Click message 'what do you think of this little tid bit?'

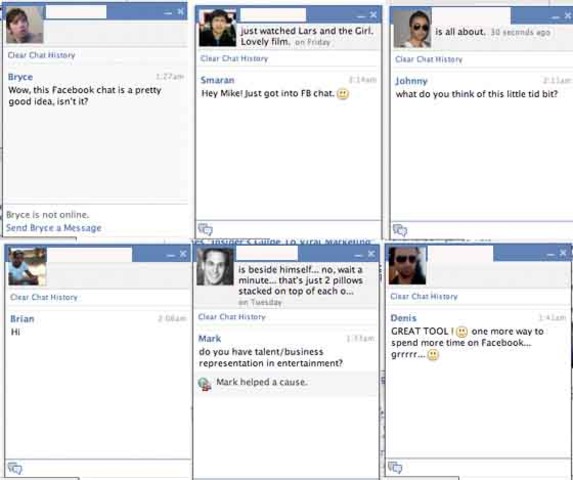(x=477, y=94)
